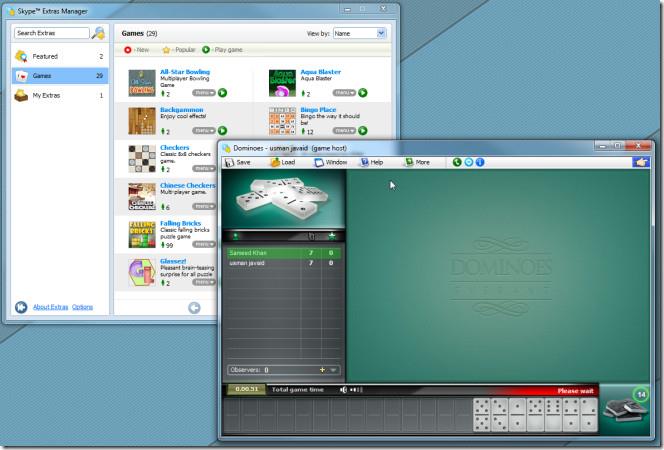Select the double-five domino tile in hand
The width and height of the screenshot is (664, 450).
pyautogui.click(x=481, y=415)
